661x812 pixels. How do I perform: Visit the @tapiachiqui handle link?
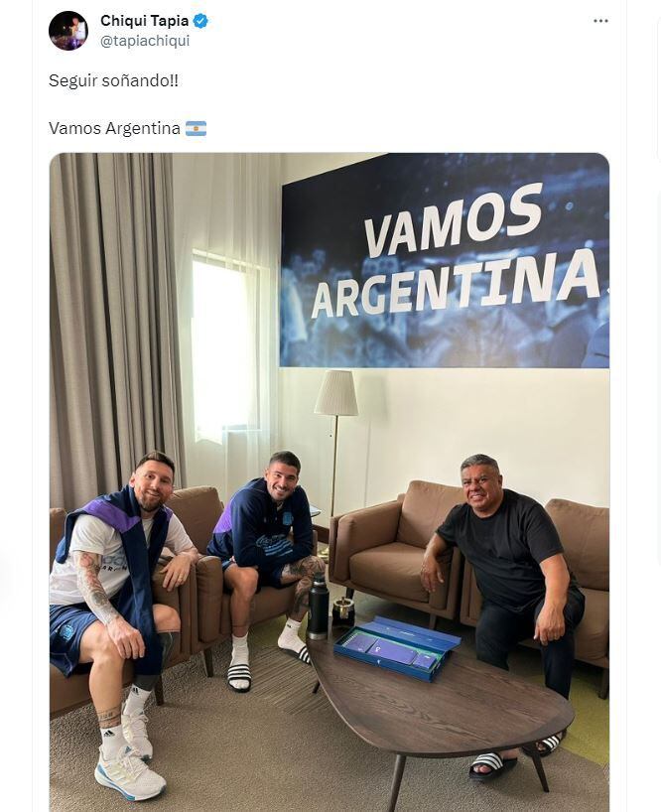coord(145,41)
